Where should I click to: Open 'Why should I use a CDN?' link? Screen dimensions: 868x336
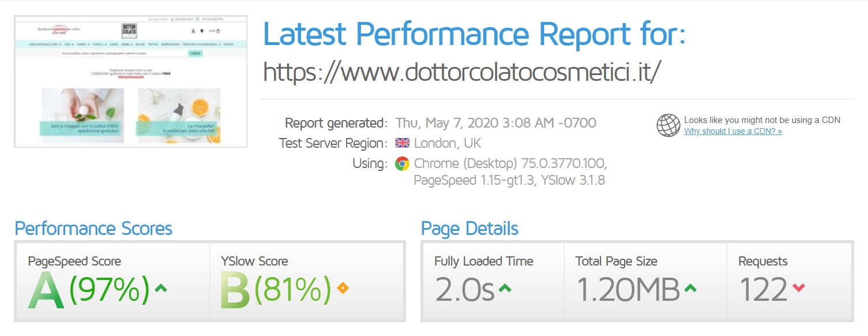tap(732, 132)
